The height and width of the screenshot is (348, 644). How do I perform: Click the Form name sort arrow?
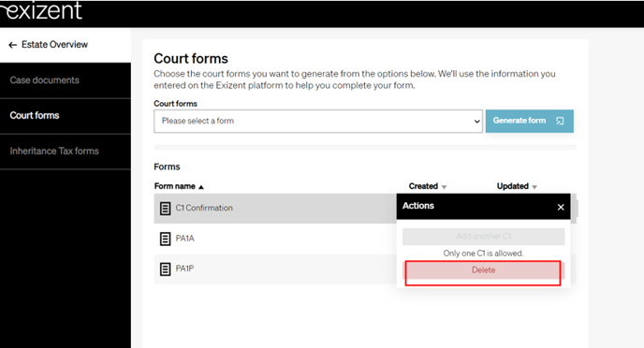click(201, 187)
